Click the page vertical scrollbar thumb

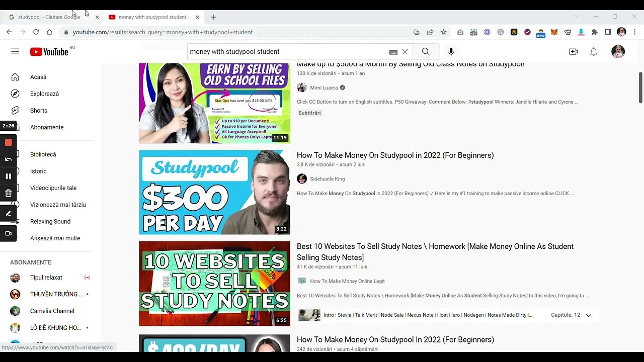pyautogui.click(x=640, y=87)
